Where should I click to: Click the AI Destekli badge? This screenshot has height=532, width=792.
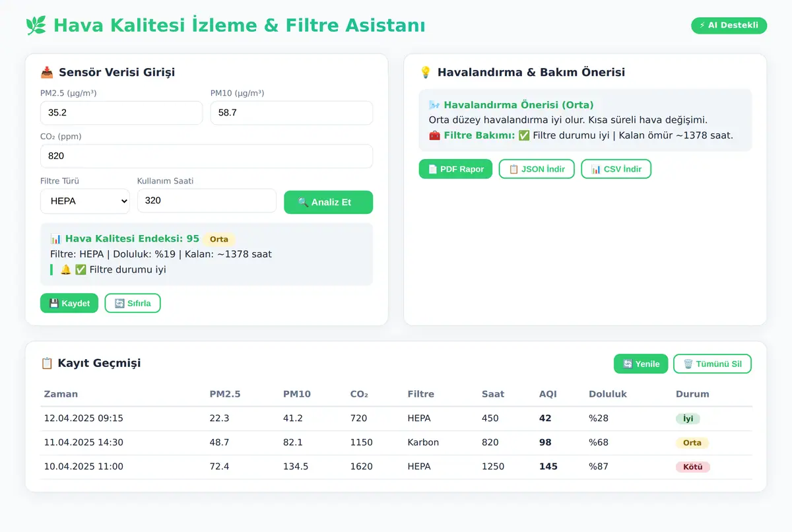[729, 26]
